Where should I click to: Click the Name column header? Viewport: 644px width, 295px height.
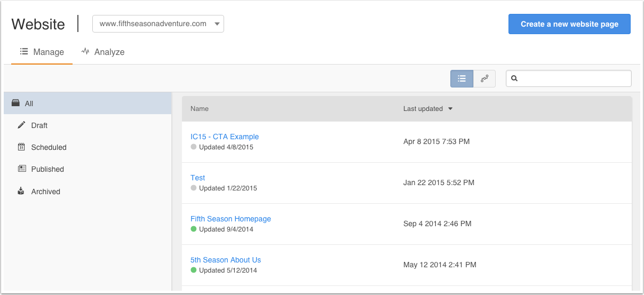pyautogui.click(x=200, y=109)
